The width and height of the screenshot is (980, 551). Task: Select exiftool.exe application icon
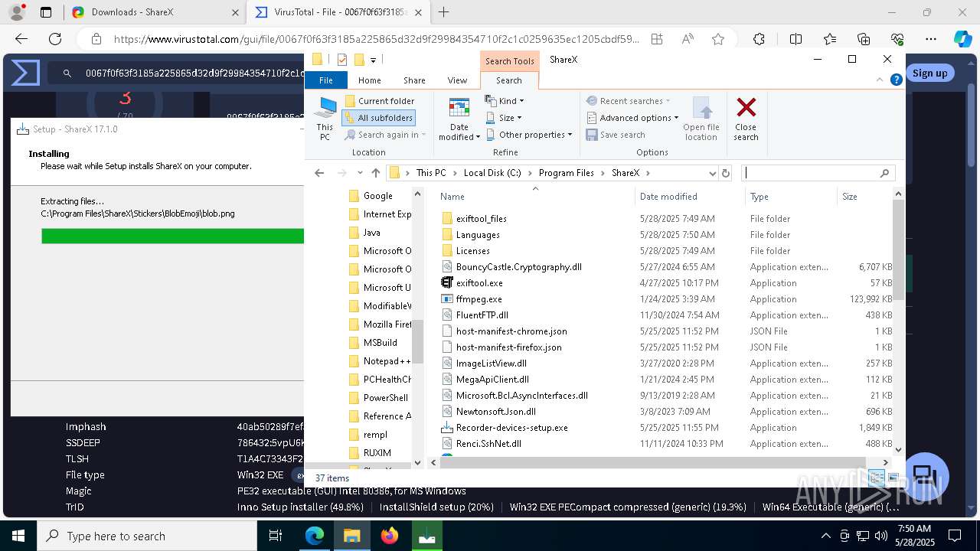[448, 283]
